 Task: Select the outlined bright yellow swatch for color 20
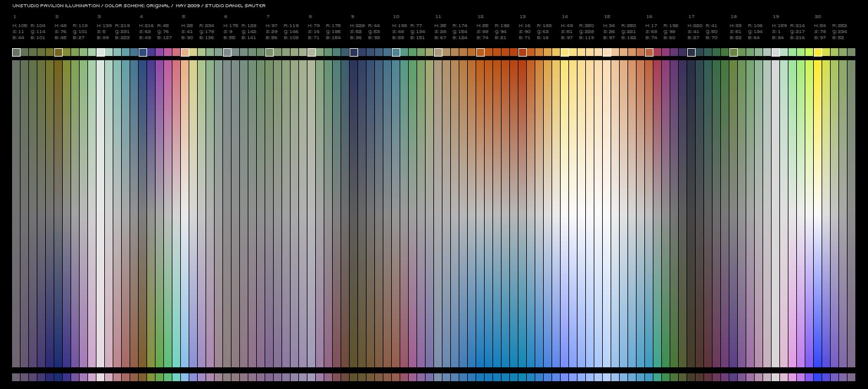pyautogui.click(x=818, y=52)
